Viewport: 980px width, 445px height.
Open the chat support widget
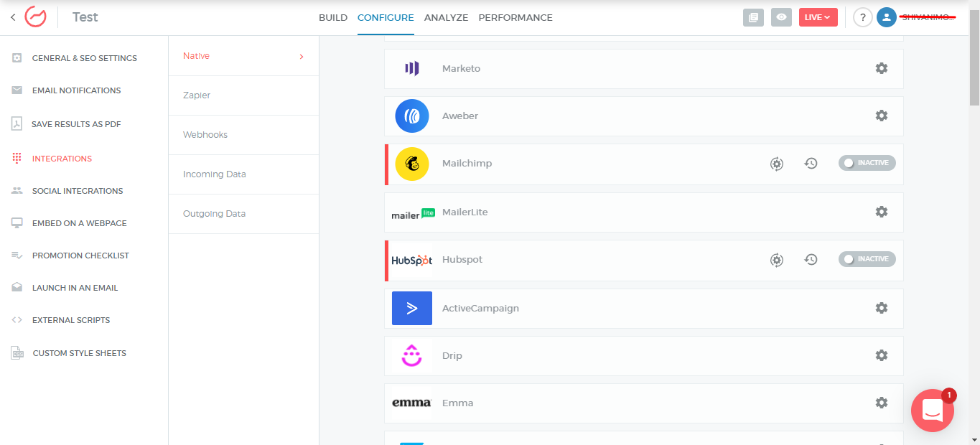pyautogui.click(x=933, y=411)
